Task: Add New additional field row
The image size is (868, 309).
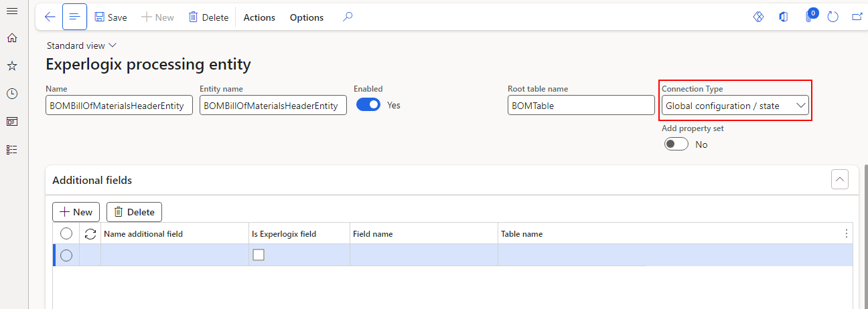Action: coord(76,212)
